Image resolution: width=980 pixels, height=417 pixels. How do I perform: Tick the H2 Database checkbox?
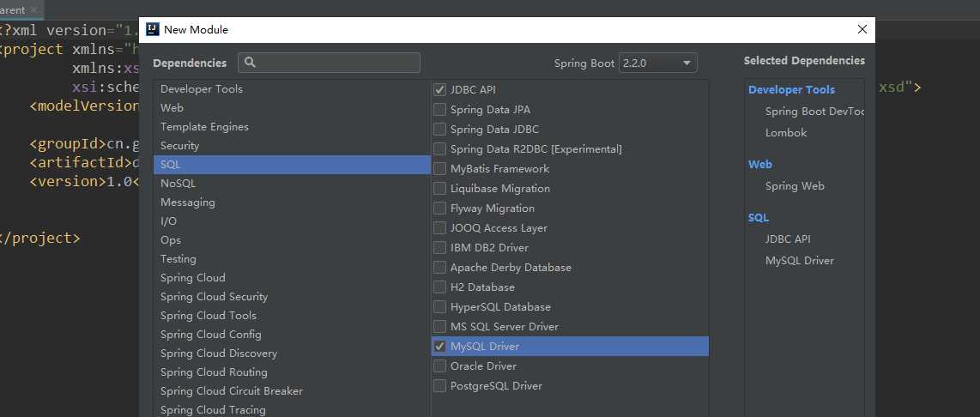pos(440,287)
